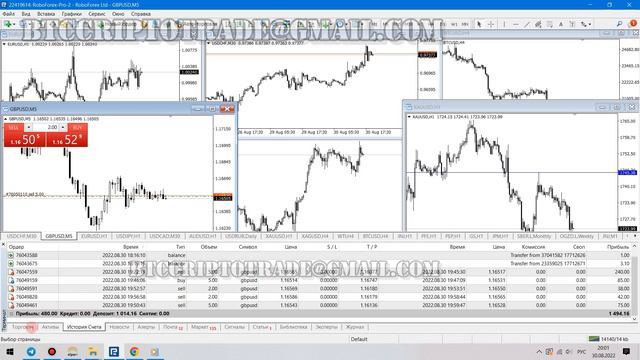Open the Маркет terminal tab

tap(203, 327)
